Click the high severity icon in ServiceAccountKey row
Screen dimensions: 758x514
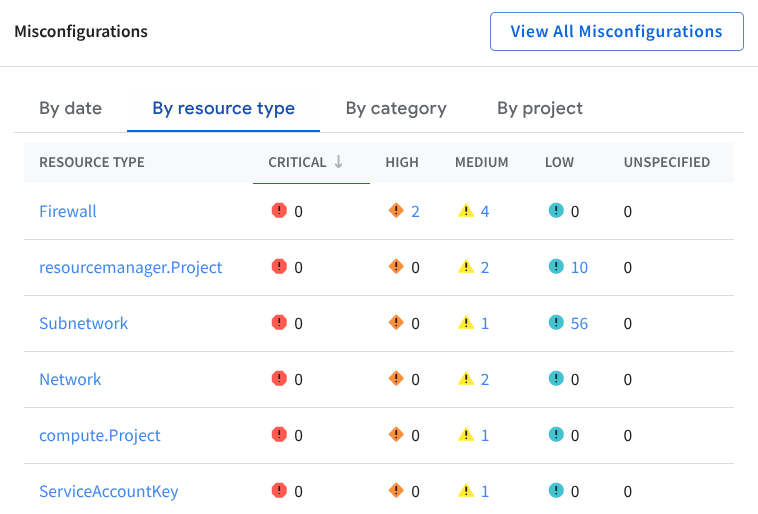396,491
